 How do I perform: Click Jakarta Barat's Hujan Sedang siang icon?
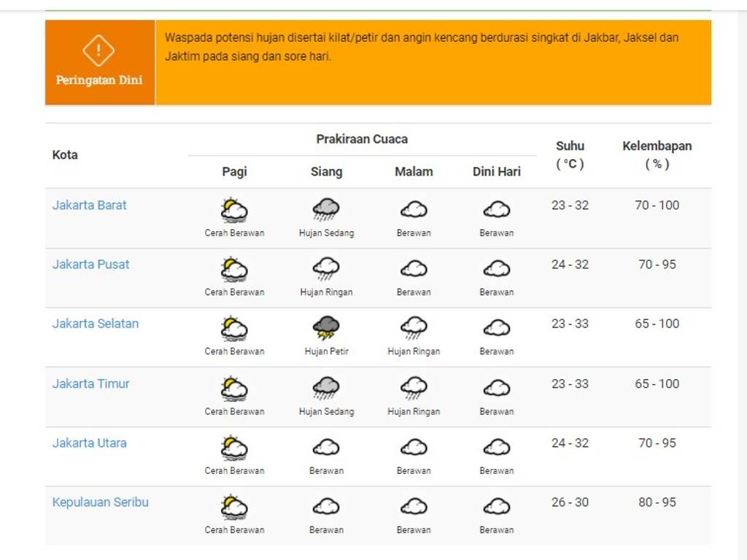(x=326, y=210)
